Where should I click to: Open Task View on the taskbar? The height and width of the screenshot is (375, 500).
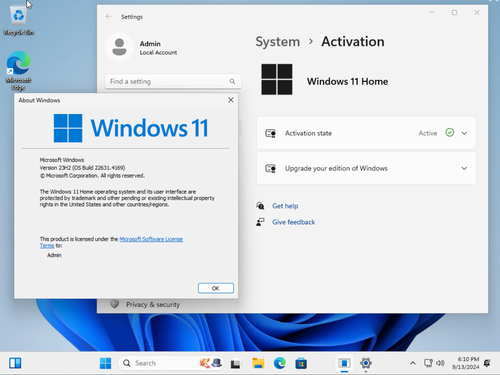coord(236,364)
